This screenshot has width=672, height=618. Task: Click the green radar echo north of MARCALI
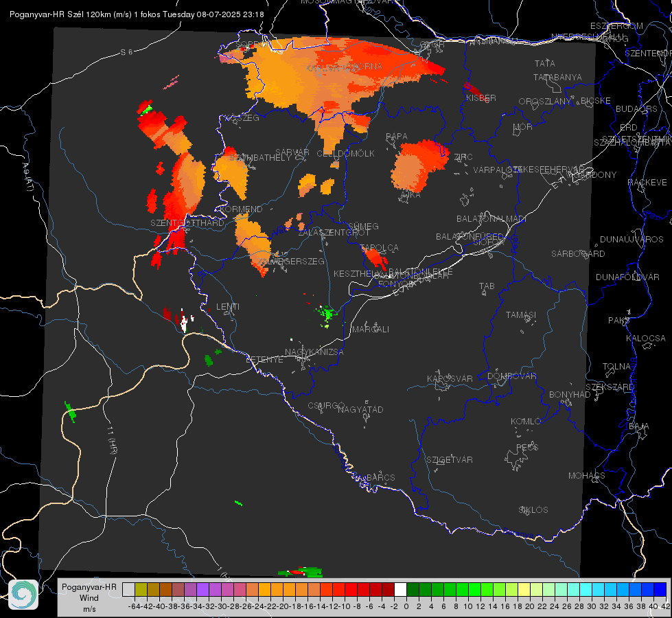tap(328, 314)
